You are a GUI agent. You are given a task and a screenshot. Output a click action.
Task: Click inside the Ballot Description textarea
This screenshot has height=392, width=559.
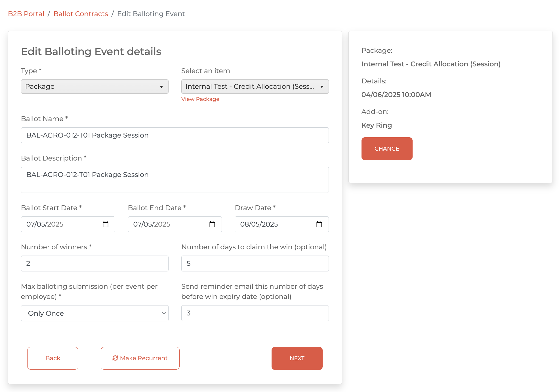175,180
